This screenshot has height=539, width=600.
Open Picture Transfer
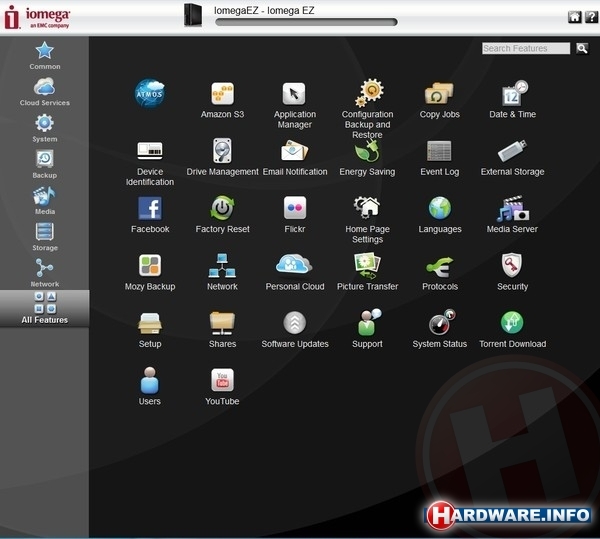[x=367, y=271]
